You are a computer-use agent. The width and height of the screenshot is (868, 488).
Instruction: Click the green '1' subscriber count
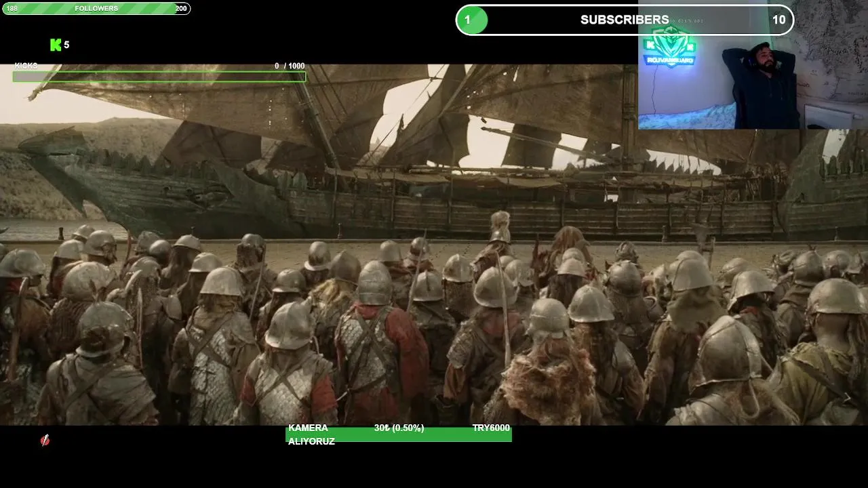467,20
